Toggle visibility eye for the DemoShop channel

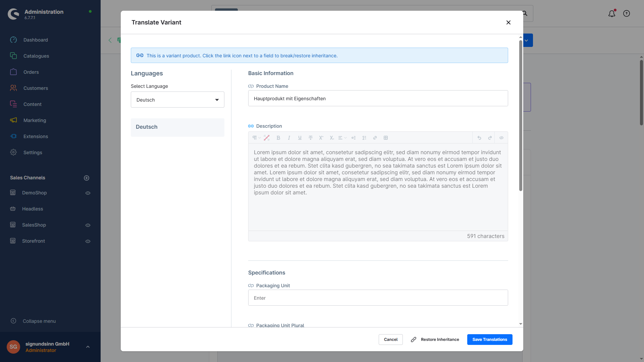click(88, 193)
